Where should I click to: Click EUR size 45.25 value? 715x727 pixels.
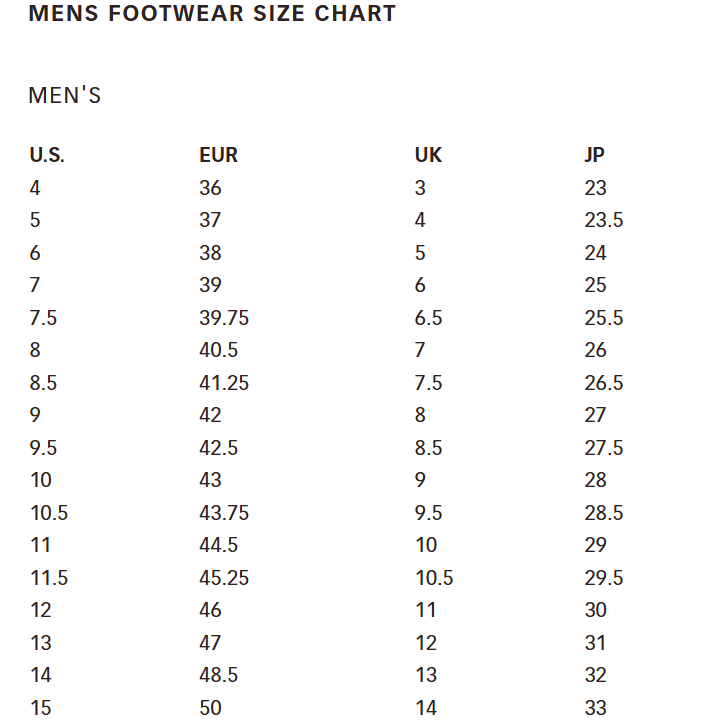(x=224, y=578)
